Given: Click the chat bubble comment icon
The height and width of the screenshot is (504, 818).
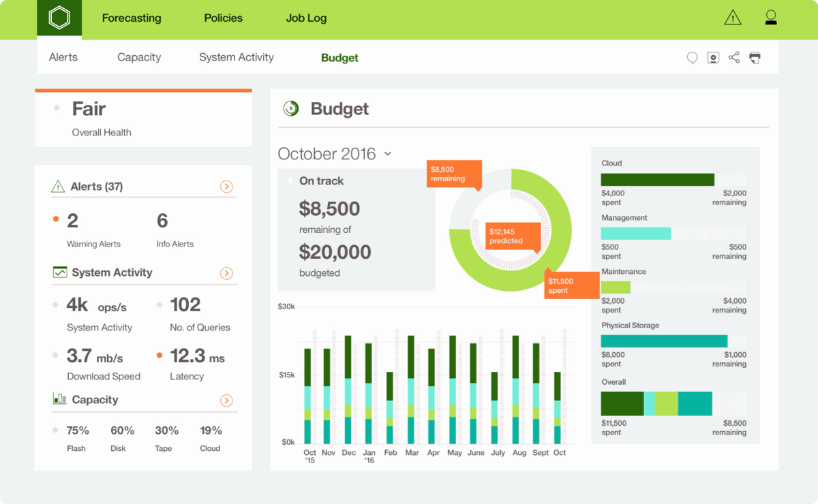Looking at the screenshot, I should (692, 58).
